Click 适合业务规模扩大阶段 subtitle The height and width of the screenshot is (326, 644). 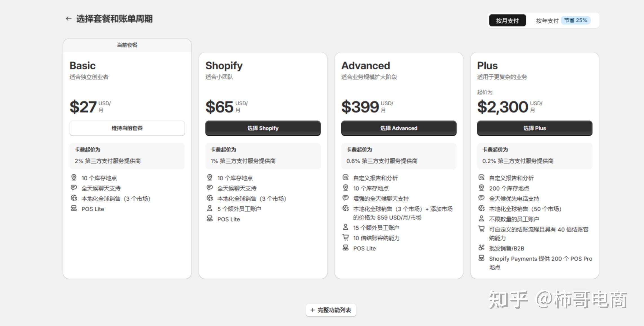click(x=369, y=77)
